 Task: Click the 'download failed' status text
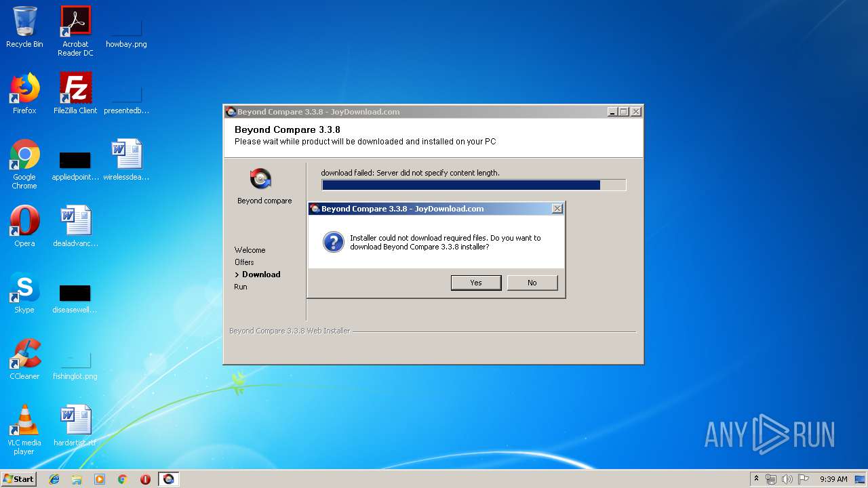point(410,173)
